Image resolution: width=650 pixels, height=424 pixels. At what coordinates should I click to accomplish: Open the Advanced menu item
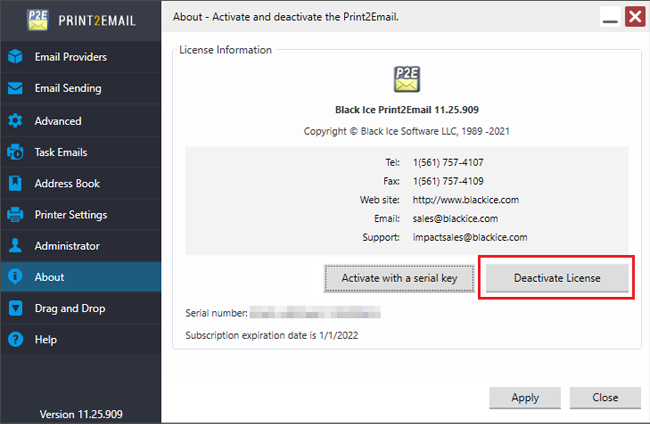[x=81, y=121]
